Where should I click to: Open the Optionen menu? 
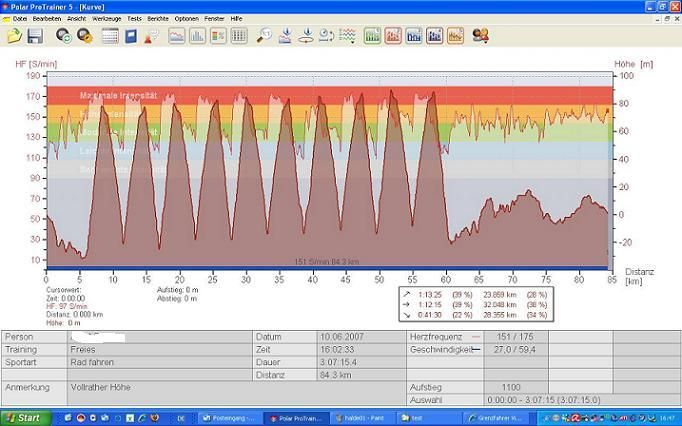point(187,18)
